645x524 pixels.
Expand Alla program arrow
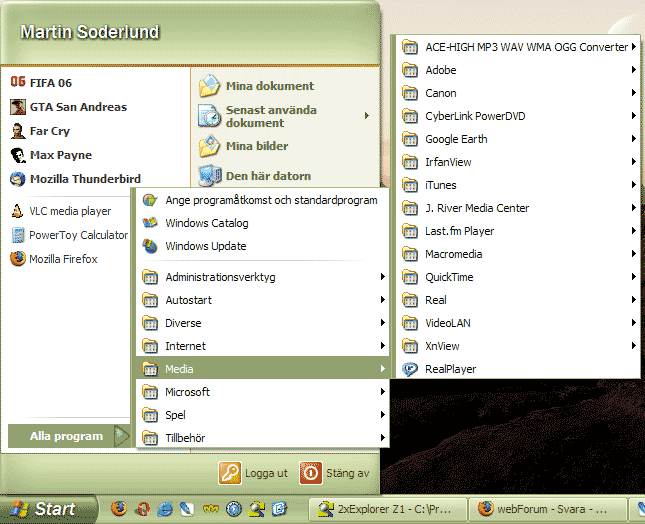(x=121, y=436)
